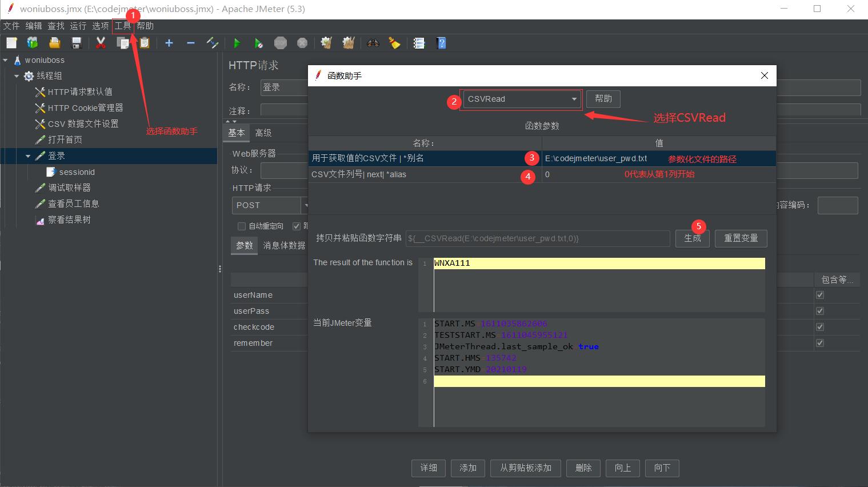
Task: Select the 线程组 thread group node
Action: 49,76
